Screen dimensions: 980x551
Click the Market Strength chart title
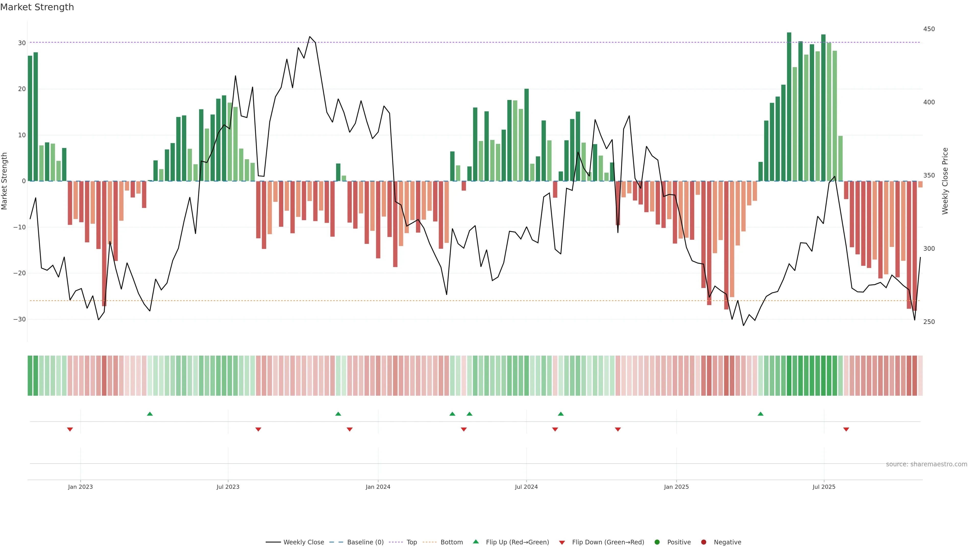click(x=37, y=7)
